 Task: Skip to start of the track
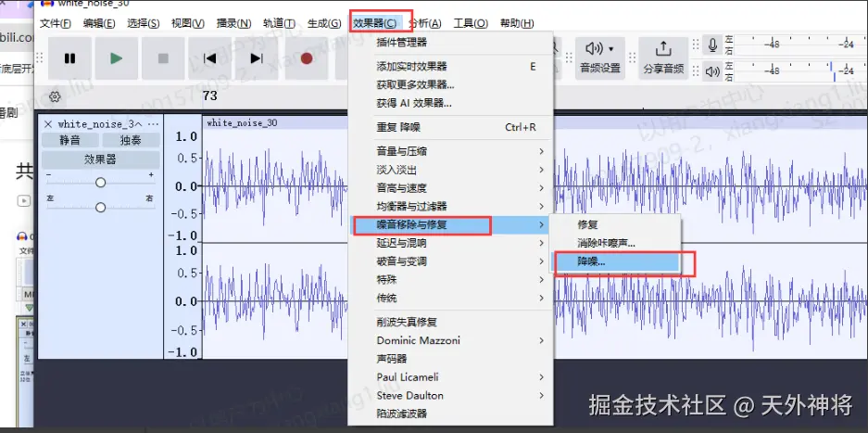[x=209, y=58]
